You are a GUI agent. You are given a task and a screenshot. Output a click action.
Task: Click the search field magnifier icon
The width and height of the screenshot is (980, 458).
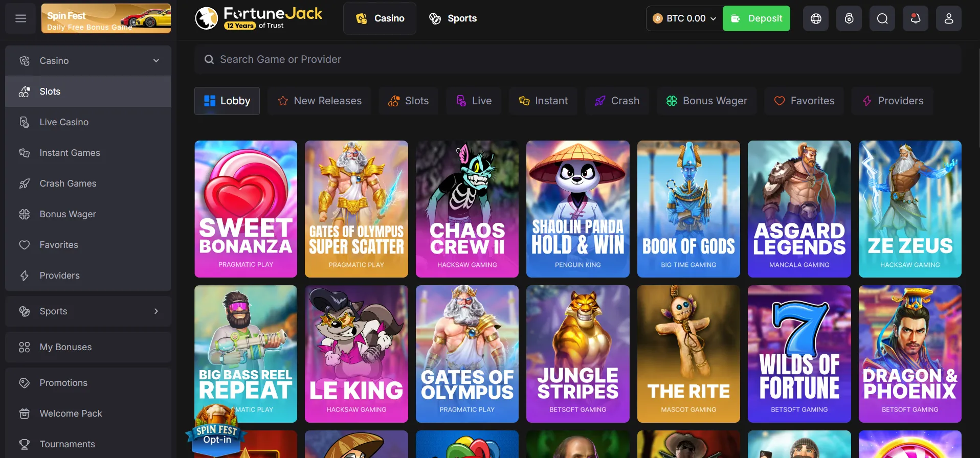click(x=209, y=59)
